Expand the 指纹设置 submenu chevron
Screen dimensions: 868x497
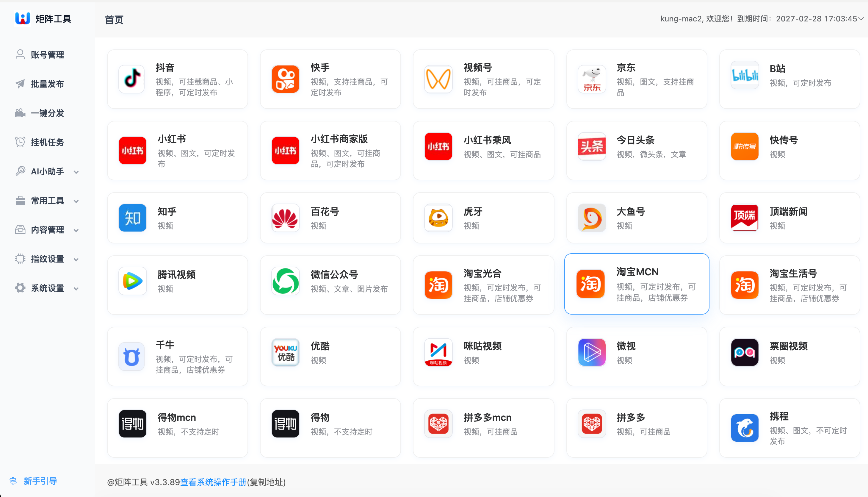pyautogui.click(x=76, y=260)
